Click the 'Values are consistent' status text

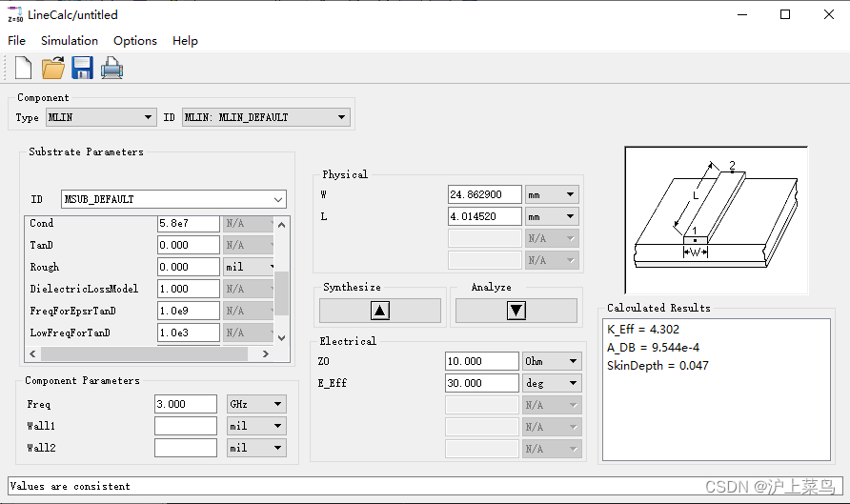[x=70, y=486]
